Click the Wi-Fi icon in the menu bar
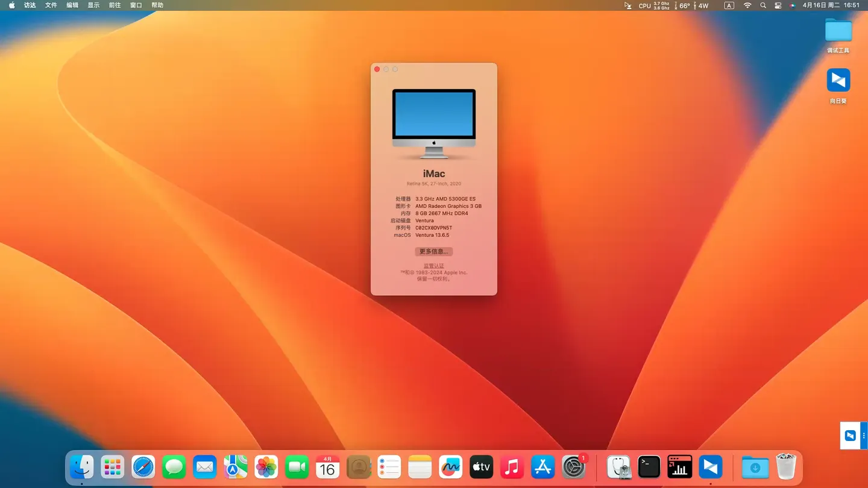Image resolution: width=868 pixels, height=488 pixels. tap(747, 5)
